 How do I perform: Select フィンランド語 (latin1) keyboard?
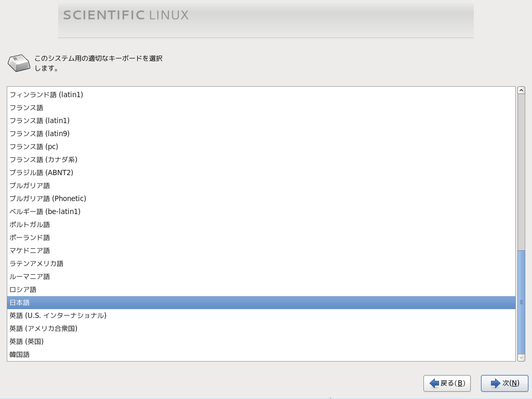point(261,95)
